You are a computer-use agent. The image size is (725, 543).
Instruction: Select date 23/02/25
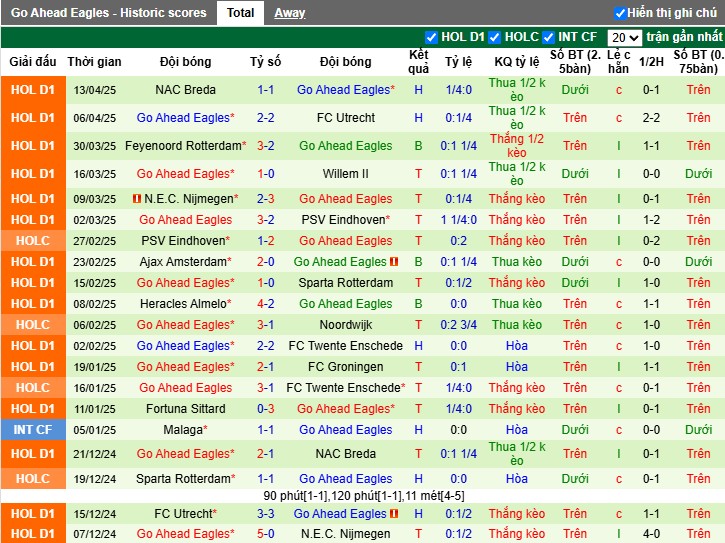coord(94,262)
